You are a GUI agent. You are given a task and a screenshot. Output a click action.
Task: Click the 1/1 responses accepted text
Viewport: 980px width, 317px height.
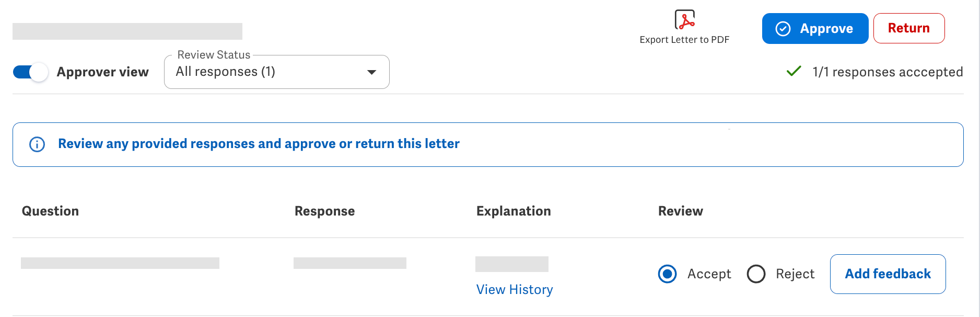[x=887, y=72]
